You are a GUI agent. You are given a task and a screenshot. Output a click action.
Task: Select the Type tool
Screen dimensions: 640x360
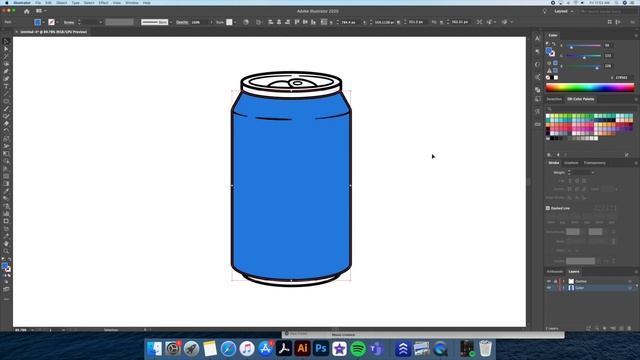click(x=6, y=87)
